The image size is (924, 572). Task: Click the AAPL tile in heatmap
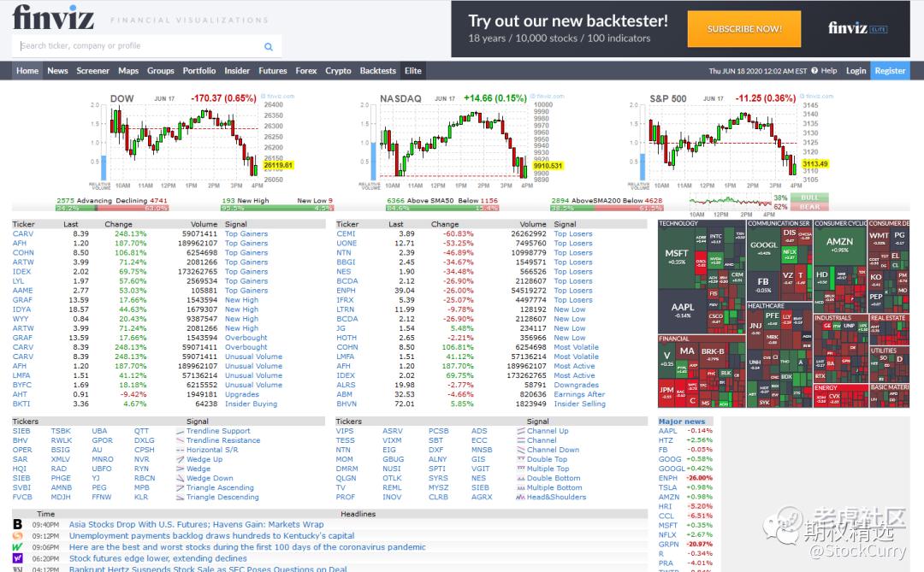[x=683, y=310]
